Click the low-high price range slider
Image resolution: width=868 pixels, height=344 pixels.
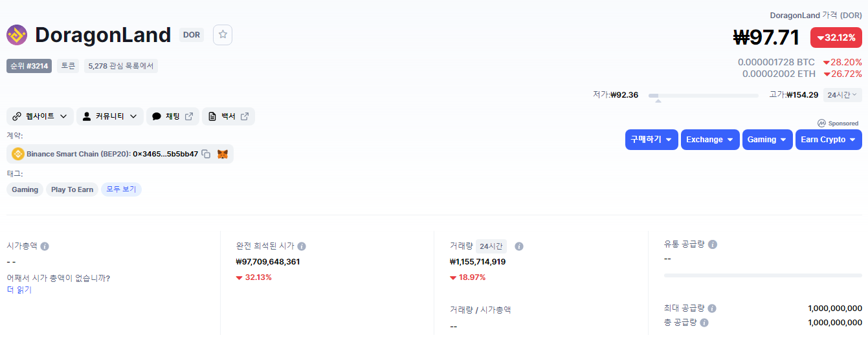pyautogui.click(x=703, y=96)
